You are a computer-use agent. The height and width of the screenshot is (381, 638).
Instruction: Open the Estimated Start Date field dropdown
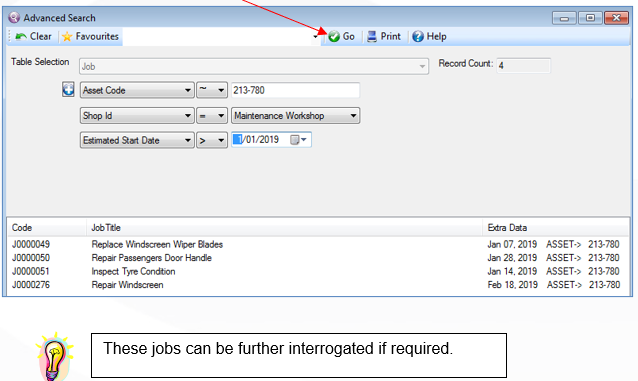pyautogui.click(x=137, y=140)
